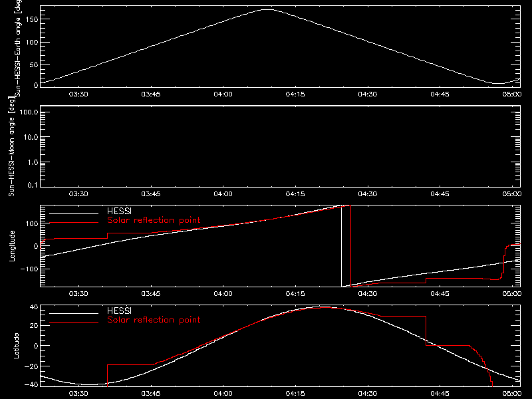Click the 100 tick on Earth angle axis
Image resolution: width=532 pixels, height=399 pixels.
coord(31,43)
